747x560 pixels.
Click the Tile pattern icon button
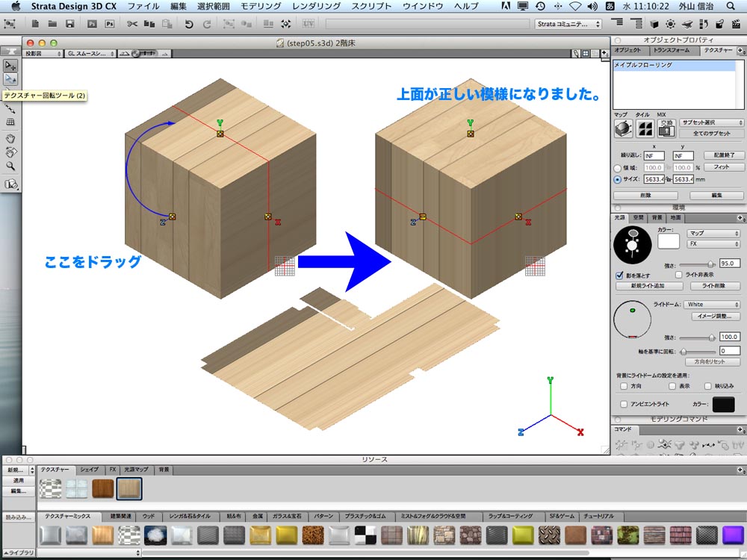(x=645, y=128)
